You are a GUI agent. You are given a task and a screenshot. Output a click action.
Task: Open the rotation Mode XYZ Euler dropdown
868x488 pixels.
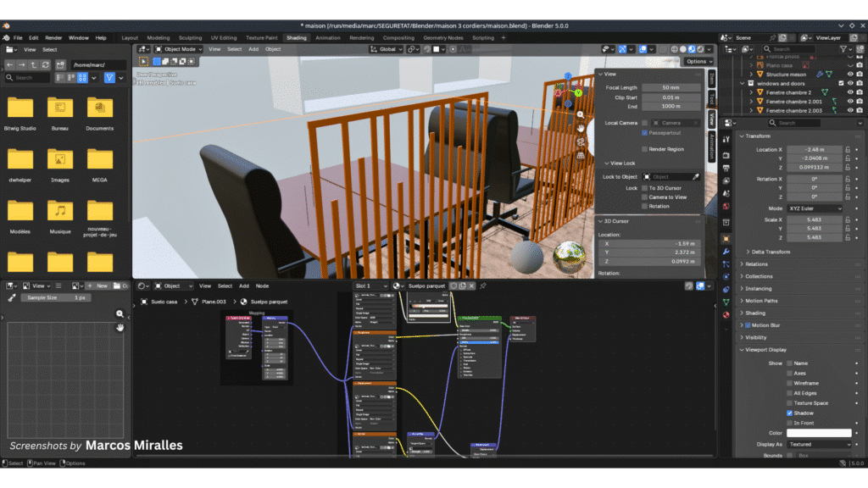click(816, 208)
